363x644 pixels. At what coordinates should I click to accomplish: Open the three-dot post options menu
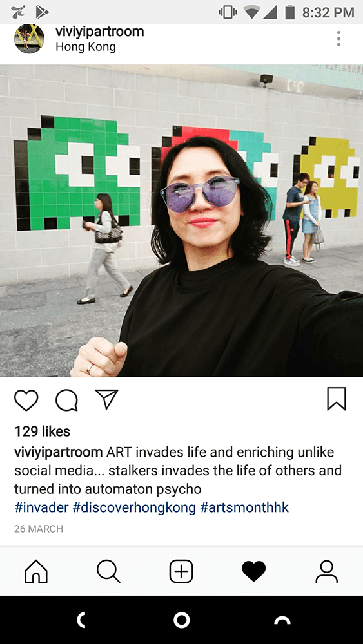[x=338, y=39]
